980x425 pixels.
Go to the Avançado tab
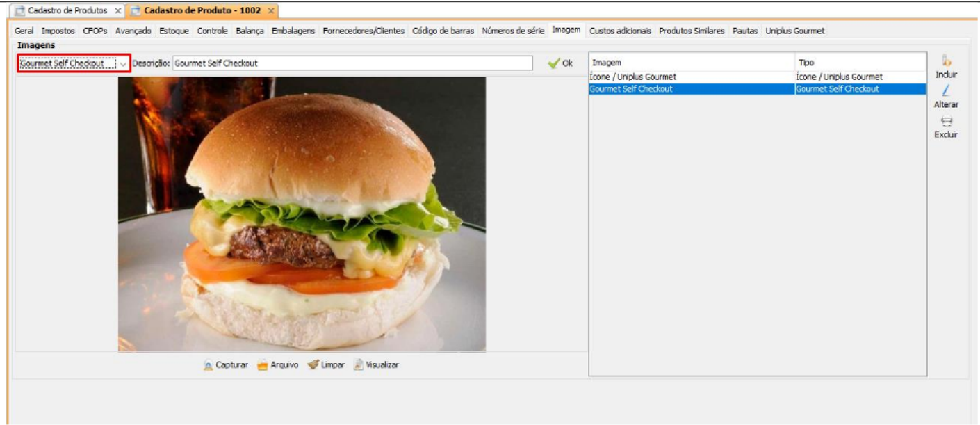pos(133,31)
